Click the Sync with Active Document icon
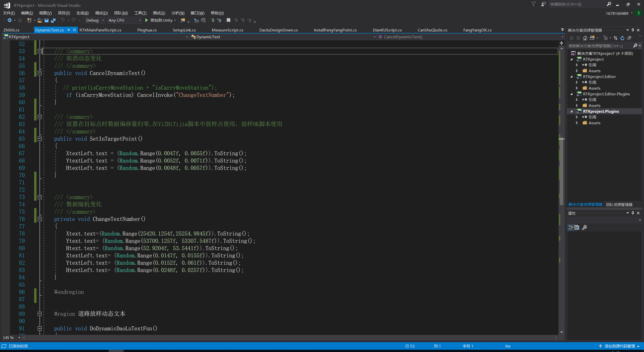The image size is (644, 352). click(616, 38)
